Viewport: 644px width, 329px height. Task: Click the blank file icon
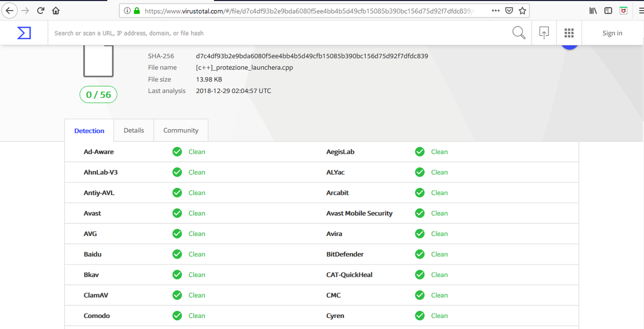[x=98, y=61]
